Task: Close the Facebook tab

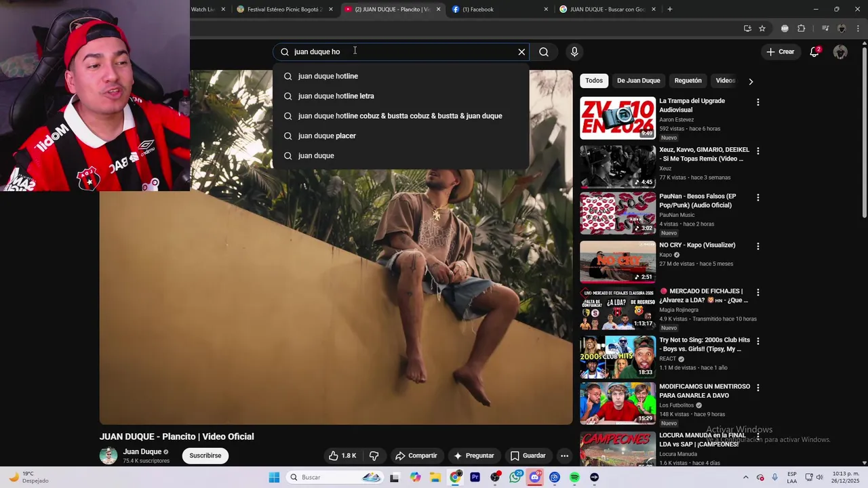Action: [x=546, y=9]
